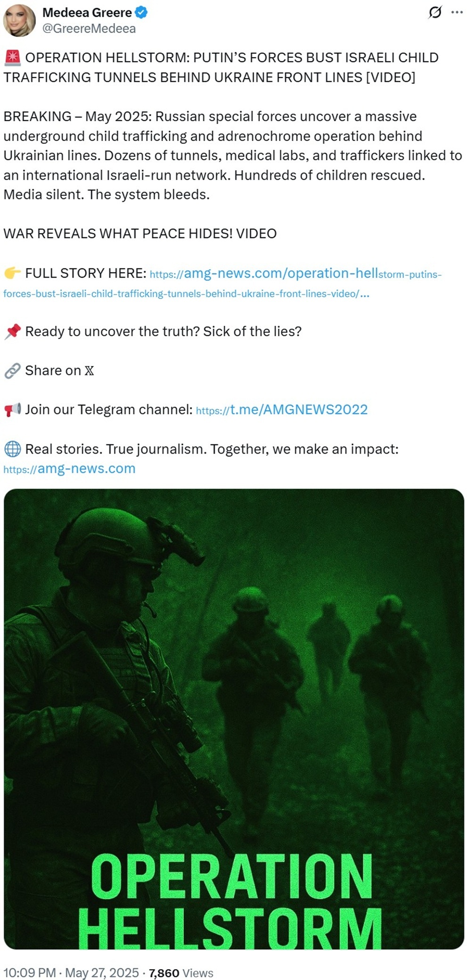Viewport: 467px width, 980px height.
Task: Click the 10:09 PM May 27 timestamp
Action: [x=71, y=972]
